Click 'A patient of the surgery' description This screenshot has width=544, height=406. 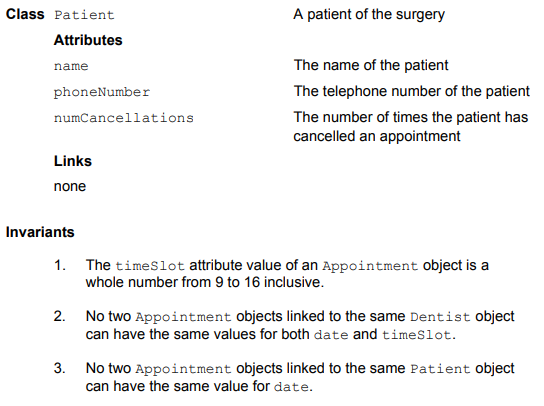coord(369,15)
